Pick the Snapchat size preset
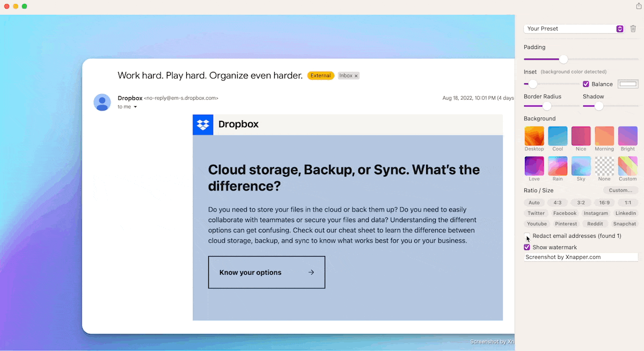The height and width of the screenshot is (351, 644). (x=624, y=224)
